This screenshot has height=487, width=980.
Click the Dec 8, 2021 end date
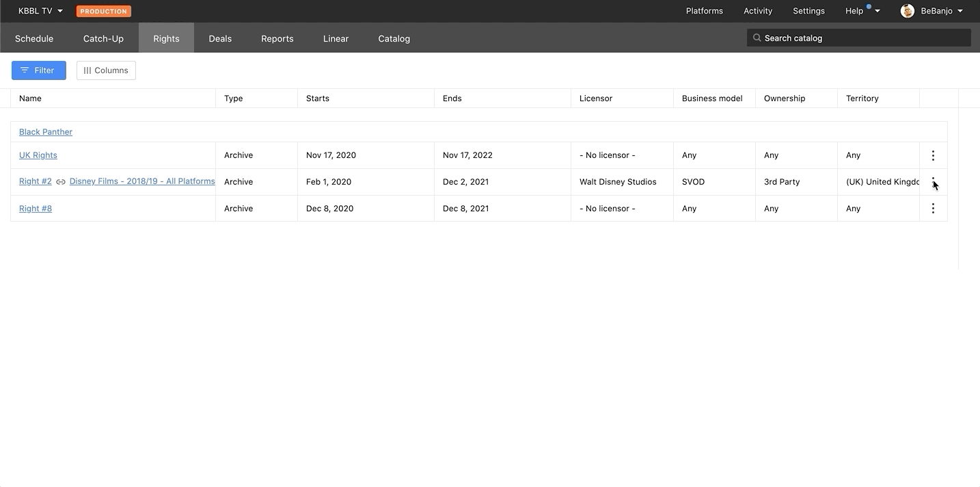(x=466, y=209)
